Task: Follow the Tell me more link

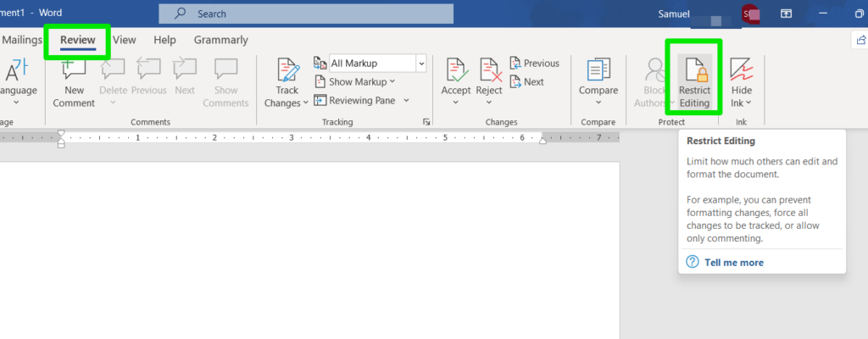Action: [x=733, y=263]
